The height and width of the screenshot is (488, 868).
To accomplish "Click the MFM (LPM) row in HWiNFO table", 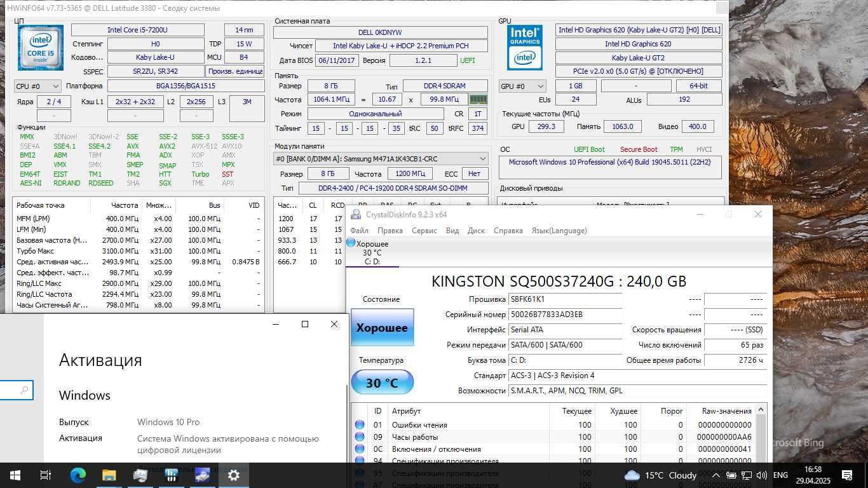I will pyautogui.click(x=138, y=219).
